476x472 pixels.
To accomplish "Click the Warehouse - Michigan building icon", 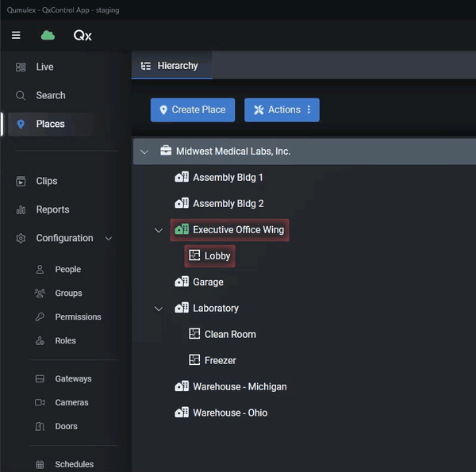I will point(182,386).
